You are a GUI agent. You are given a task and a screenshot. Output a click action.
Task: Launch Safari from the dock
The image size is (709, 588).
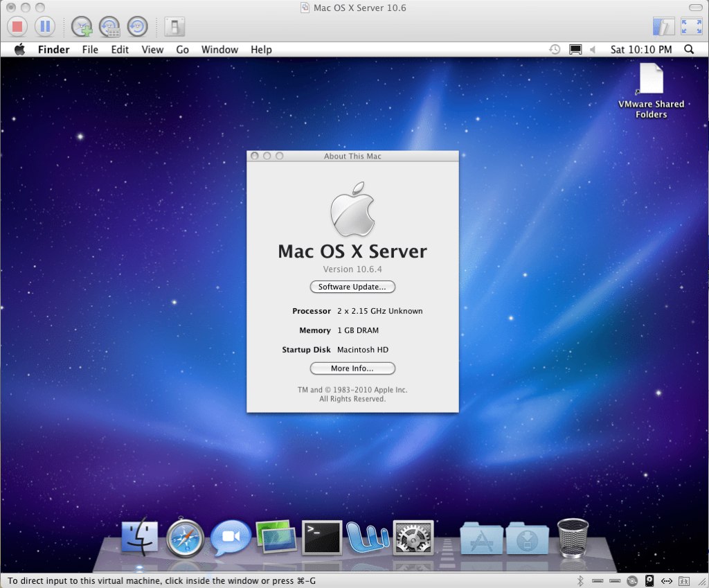185,538
